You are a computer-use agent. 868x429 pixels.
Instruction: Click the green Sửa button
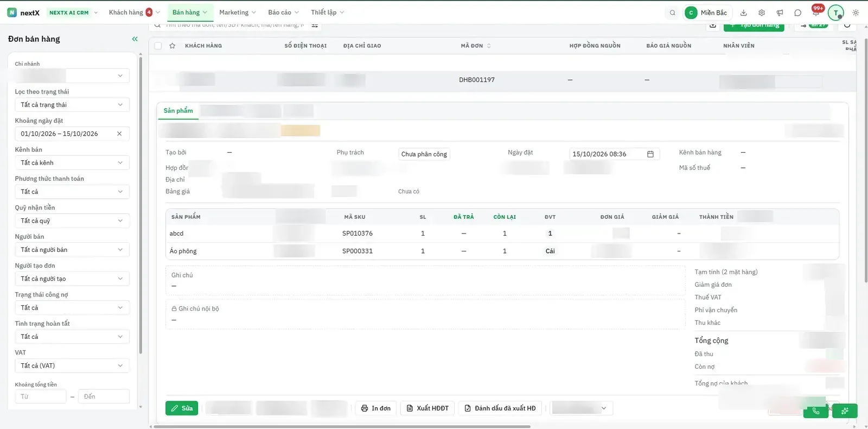(x=182, y=408)
